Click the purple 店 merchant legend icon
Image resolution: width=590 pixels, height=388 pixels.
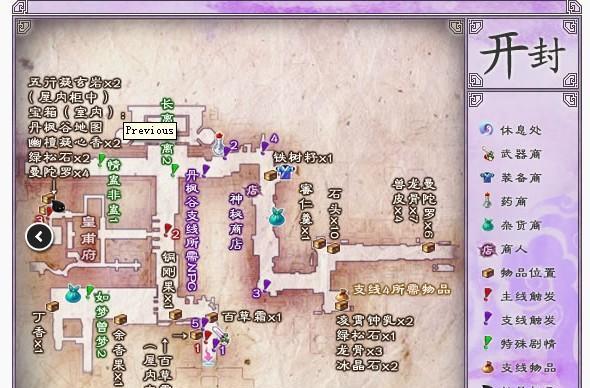[487, 249]
